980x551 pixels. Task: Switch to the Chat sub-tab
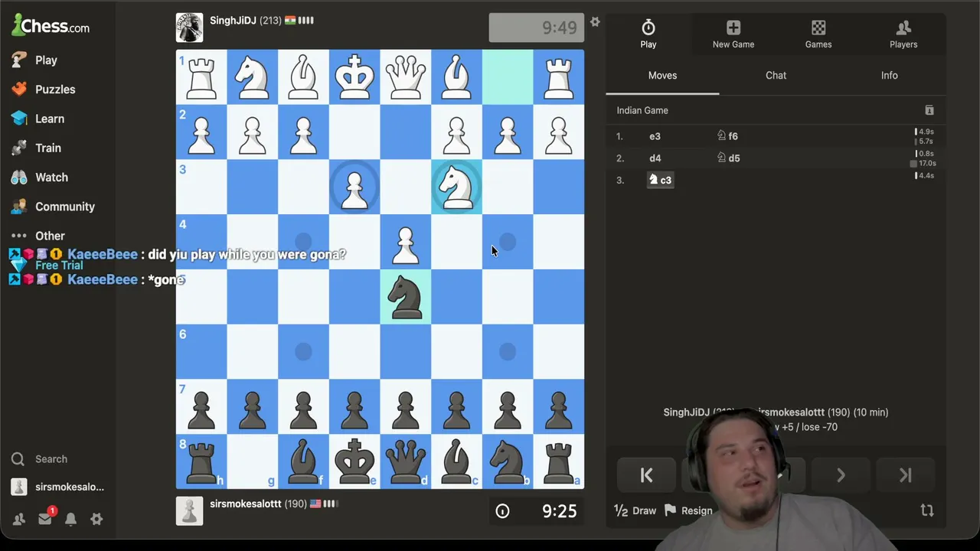[x=776, y=75]
